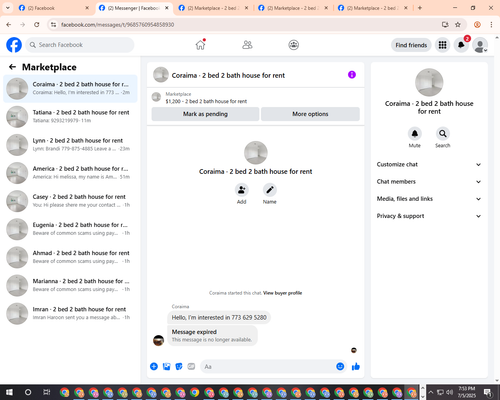This screenshot has height=400, width=500.
Task: Click the Add people icon in chat
Action: (x=241, y=190)
